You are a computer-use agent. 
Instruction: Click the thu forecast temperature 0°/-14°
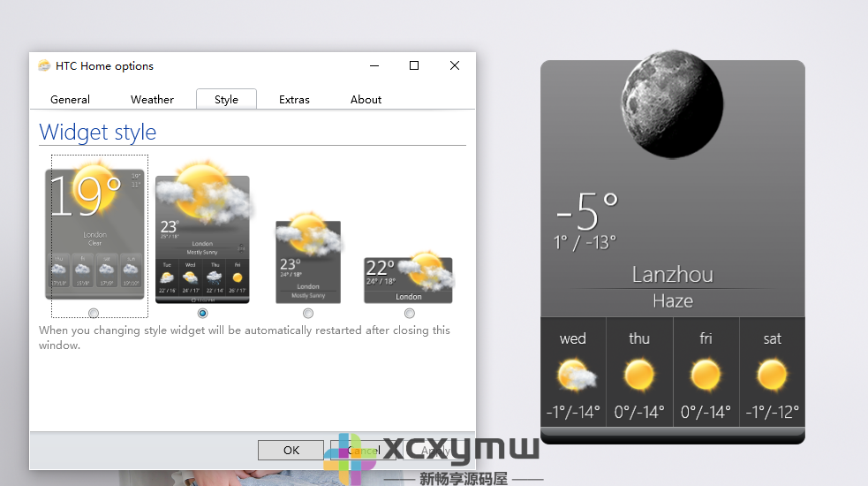(x=639, y=412)
